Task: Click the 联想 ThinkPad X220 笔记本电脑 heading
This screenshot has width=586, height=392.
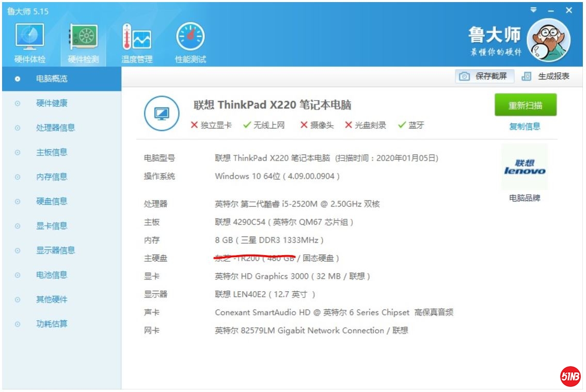Action: [272, 105]
